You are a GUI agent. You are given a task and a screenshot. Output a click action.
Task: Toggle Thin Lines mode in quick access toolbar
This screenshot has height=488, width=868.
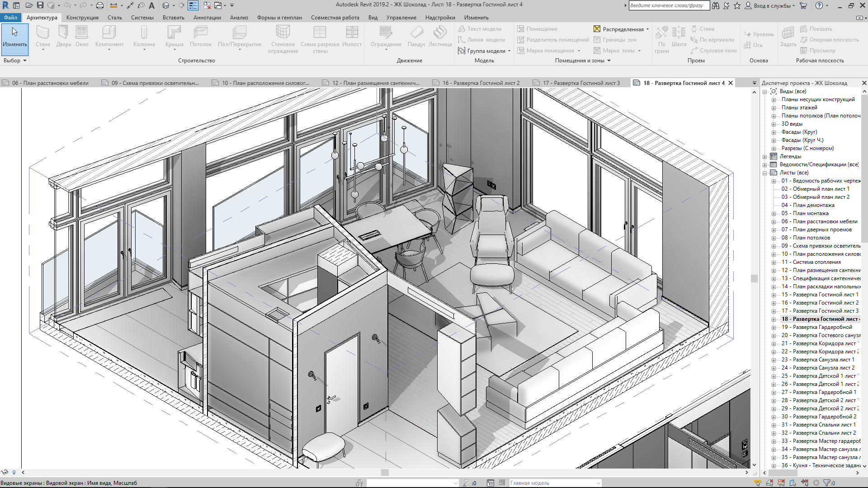pos(193,5)
